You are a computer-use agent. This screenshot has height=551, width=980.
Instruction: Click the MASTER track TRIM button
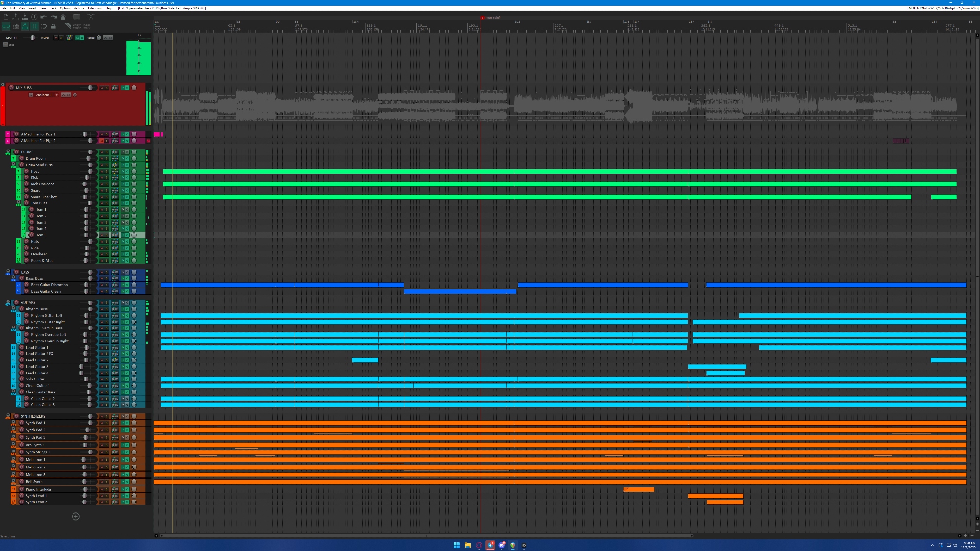coord(108,38)
